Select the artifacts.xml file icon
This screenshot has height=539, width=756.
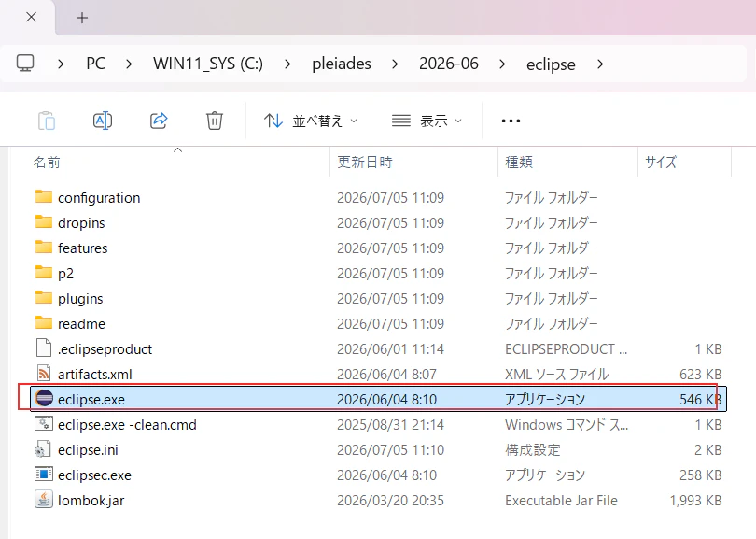click(x=44, y=374)
